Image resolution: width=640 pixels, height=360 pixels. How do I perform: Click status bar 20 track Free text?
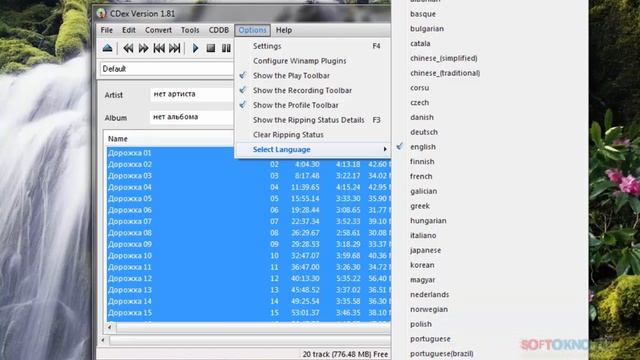(x=345, y=354)
